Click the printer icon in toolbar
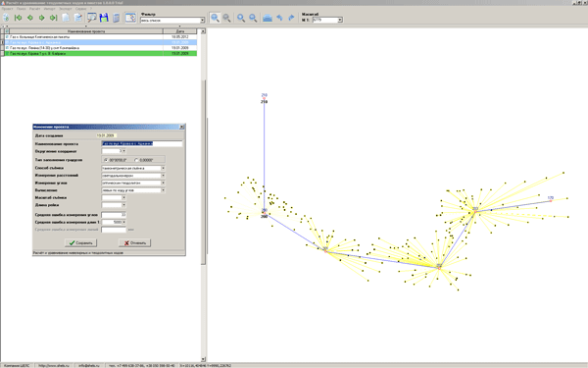Image resolution: width=588 pixels, height=368 pixels. click(x=268, y=18)
